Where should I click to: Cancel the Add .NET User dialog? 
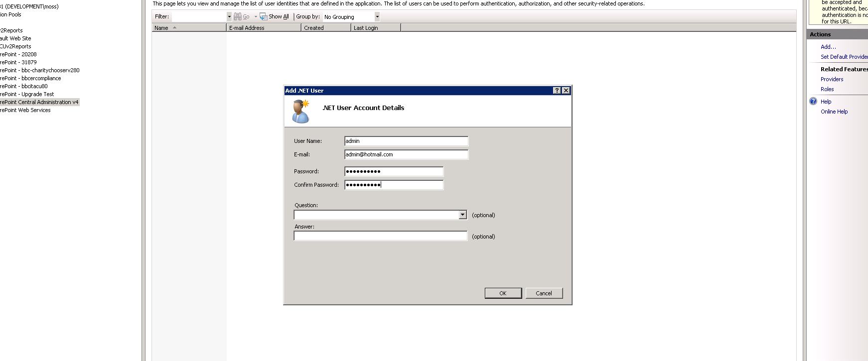[544, 293]
